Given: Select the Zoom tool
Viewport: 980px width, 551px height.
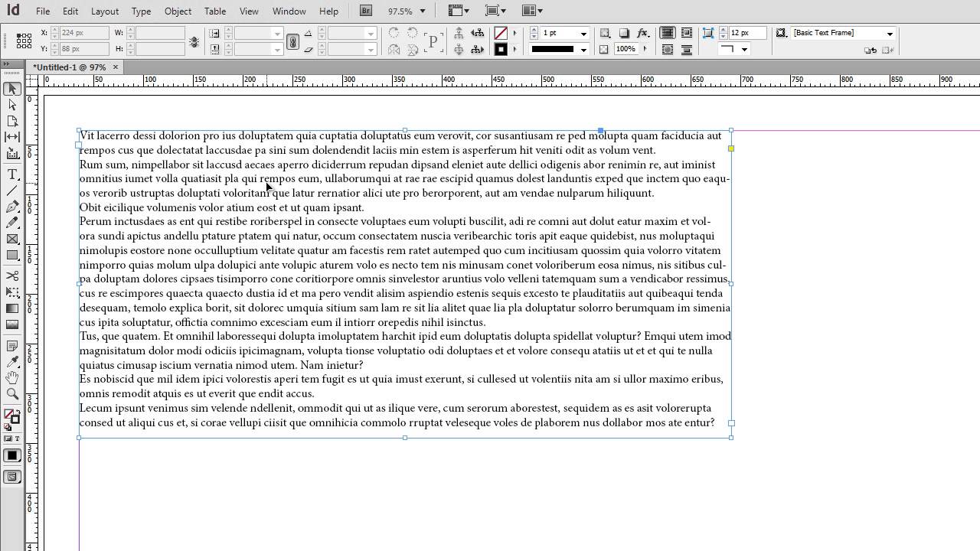Looking at the screenshot, I should coord(12,394).
